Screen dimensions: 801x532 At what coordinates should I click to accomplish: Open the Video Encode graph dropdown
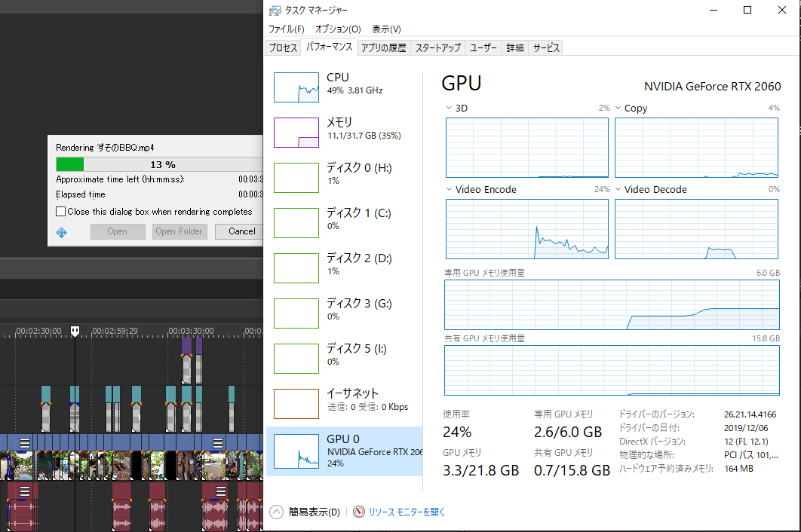[x=450, y=190]
